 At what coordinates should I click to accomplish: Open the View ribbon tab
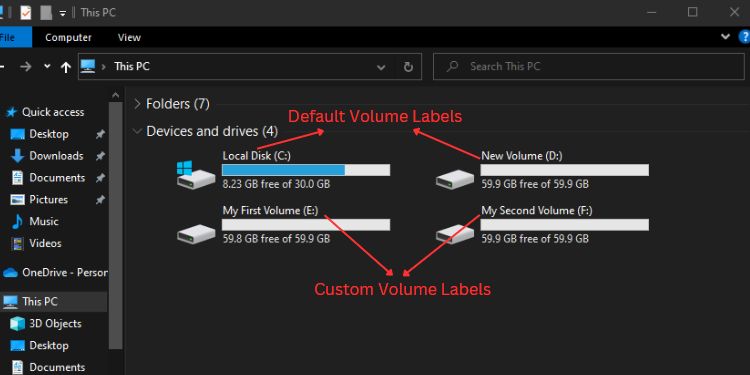point(129,37)
